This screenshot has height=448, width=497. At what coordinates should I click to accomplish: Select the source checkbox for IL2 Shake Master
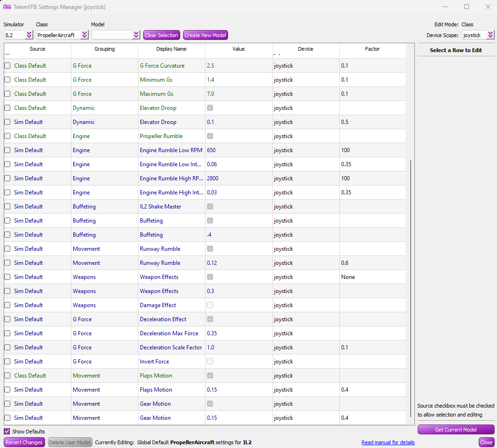[8, 207]
